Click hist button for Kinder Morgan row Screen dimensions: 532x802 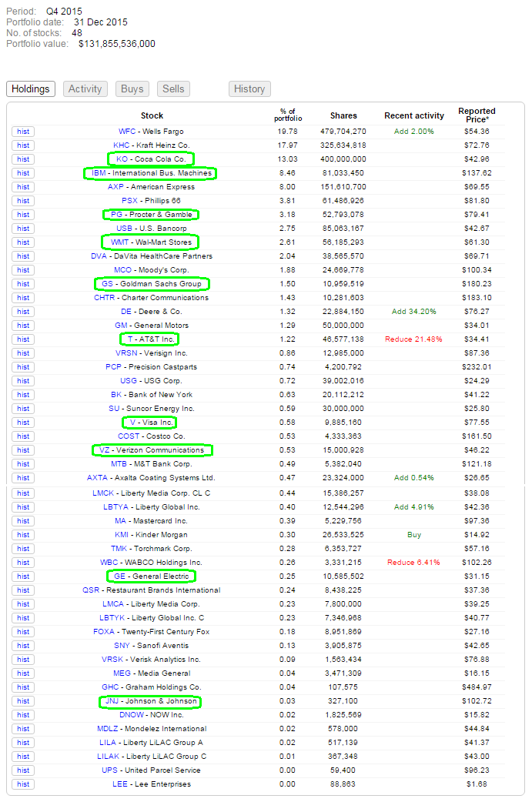point(23,534)
